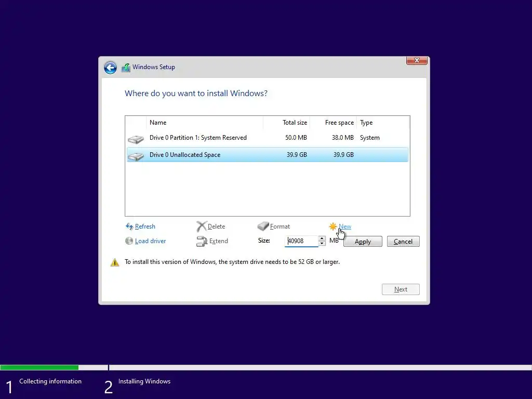Click the Extend label
The width and height of the screenshot is (532, 399).
219,241
